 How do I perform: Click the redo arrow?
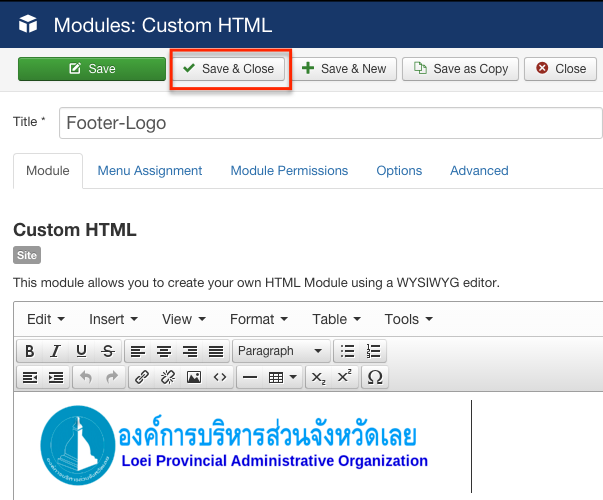click(x=112, y=378)
